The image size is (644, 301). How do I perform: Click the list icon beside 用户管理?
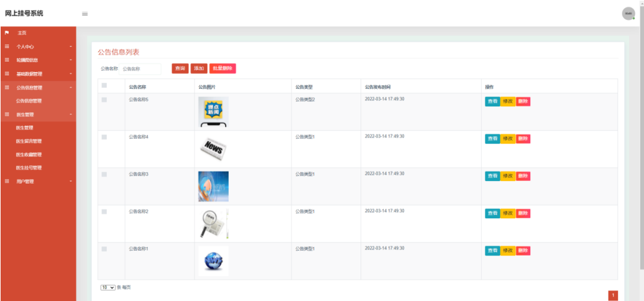(7, 181)
